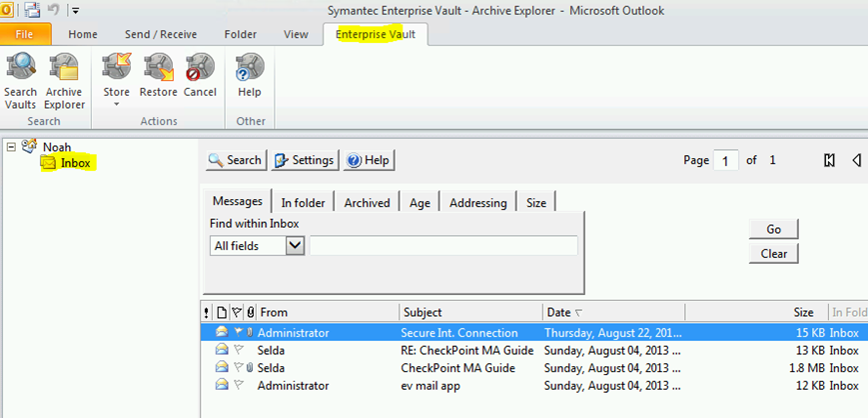Viewport: 868px width, 418px height.
Task: Click the envelope icon of the ev mail app row
Action: pos(222,385)
